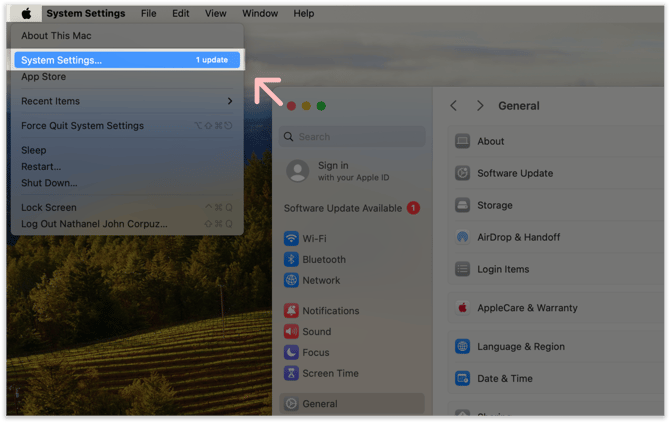This screenshot has width=670, height=423.
Task: Select the Bluetooth sidebar icon
Action: 291,260
